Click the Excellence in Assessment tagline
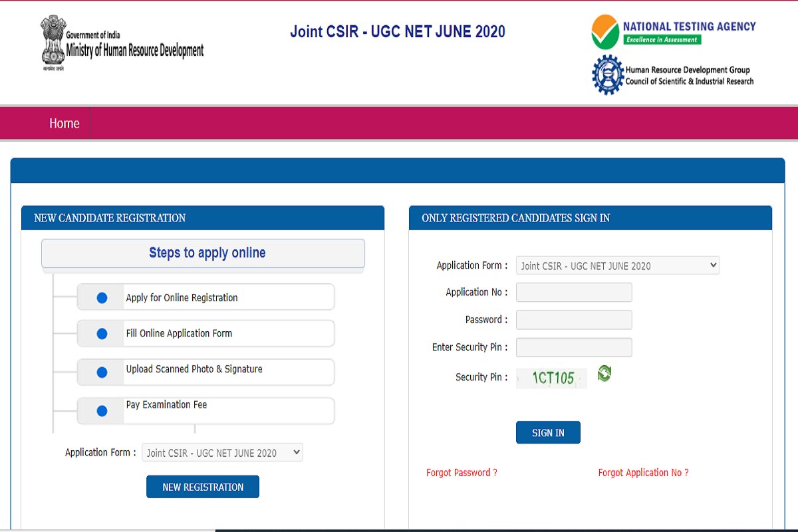The height and width of the screenshot is (532, 798). (662, 40)
